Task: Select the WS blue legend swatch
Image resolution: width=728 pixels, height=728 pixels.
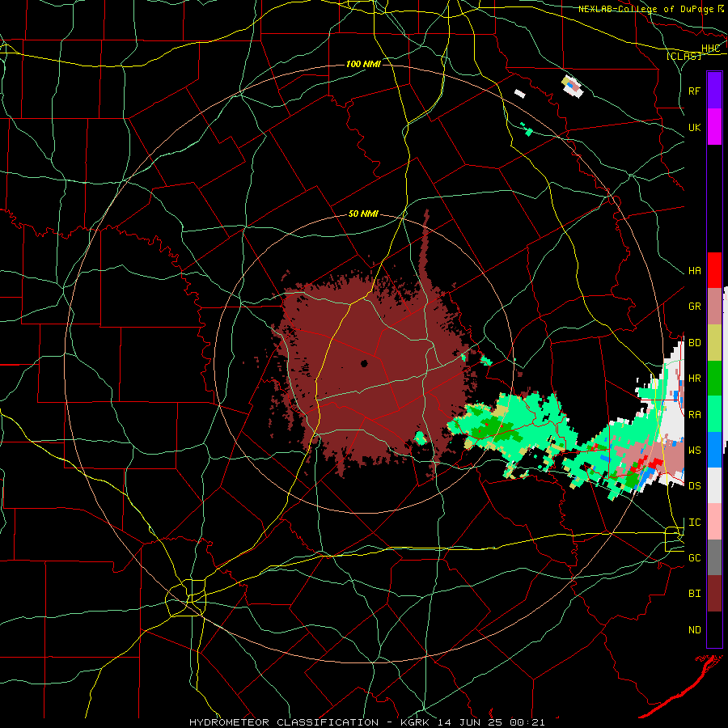Action: point(714,450)
